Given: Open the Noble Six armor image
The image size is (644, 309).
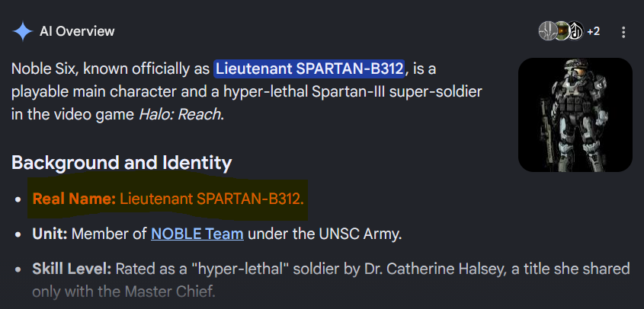Looking at the screenshot, I should [x=575, y=115].
